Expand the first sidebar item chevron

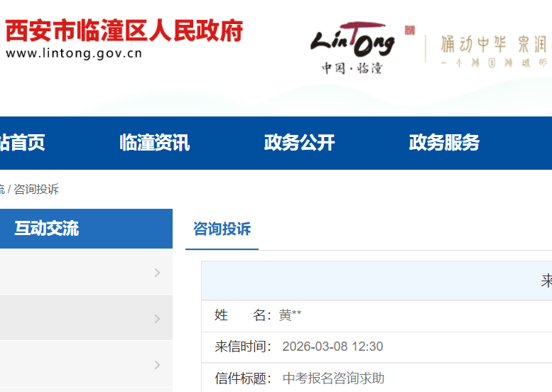coord(157,273)
